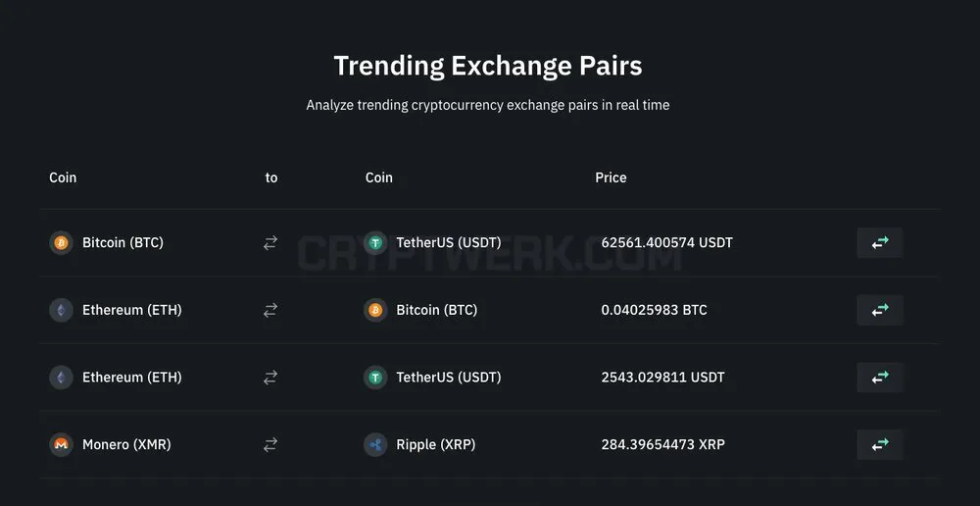Image resolution: width=980 pixels, height=506 pixels.
Task: Click the Ethereum icon in the ETH to USDT row
Action: pos(61,378)
